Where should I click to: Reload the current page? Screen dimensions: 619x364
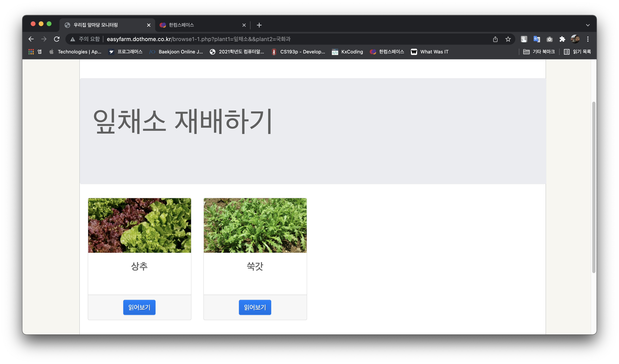[x=57, y=39]
